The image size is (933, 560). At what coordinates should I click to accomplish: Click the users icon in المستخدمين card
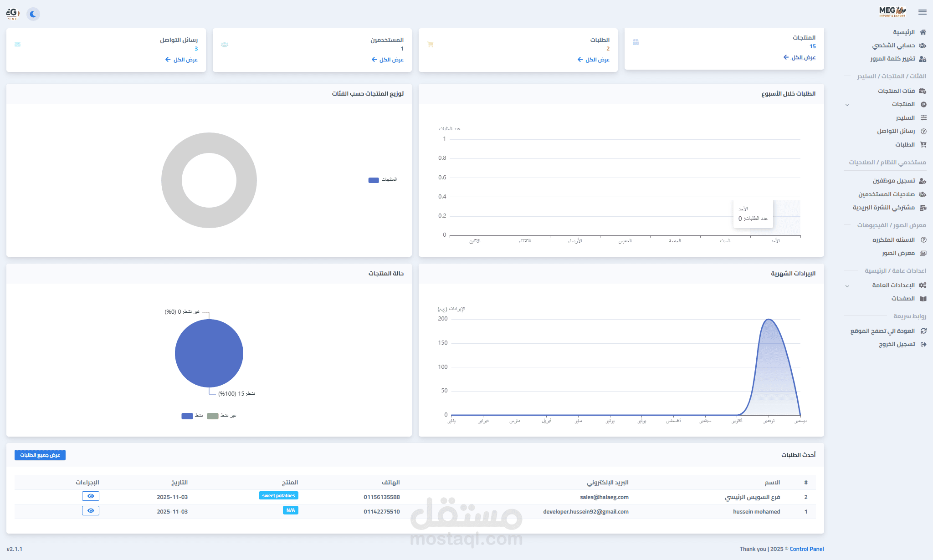tap(224, 45)
